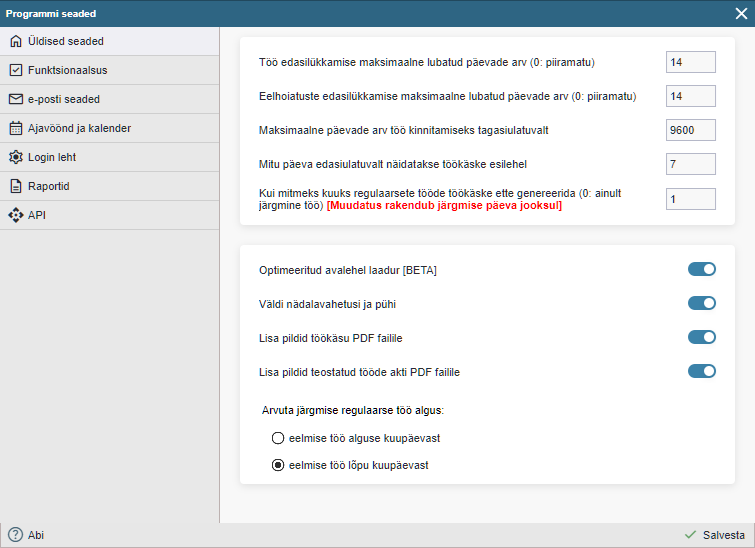The width and height of the screenshot is (755, 548).
Task: Switch to e-posti seaded
Action: (110, 99)
